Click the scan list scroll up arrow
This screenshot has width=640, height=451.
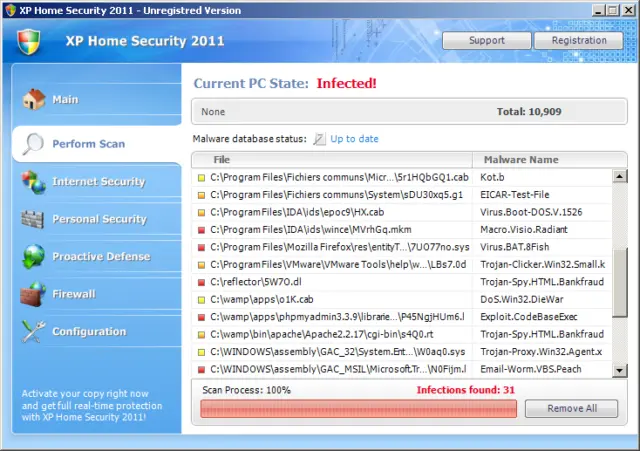(620, 176)
